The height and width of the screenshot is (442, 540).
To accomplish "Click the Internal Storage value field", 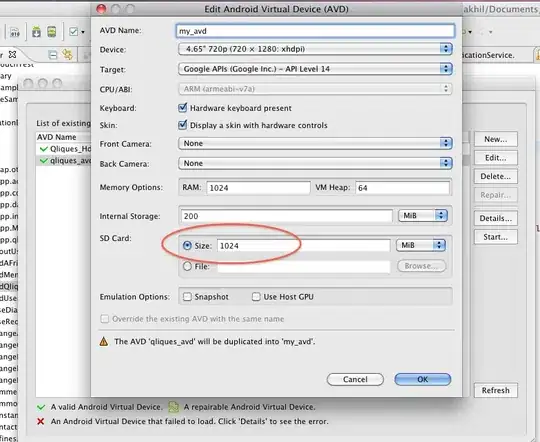I will 287,216.
